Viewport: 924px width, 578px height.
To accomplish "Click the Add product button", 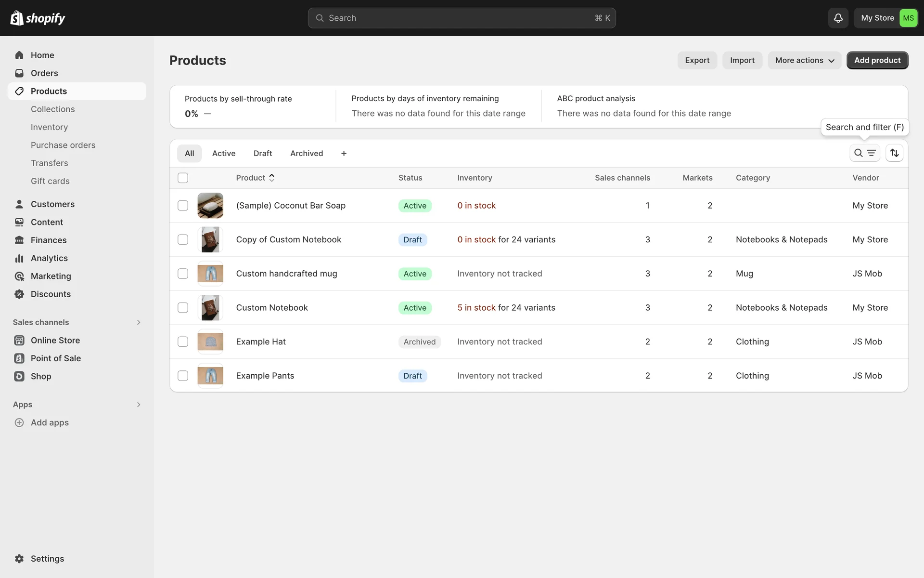I will pos(877,60).
